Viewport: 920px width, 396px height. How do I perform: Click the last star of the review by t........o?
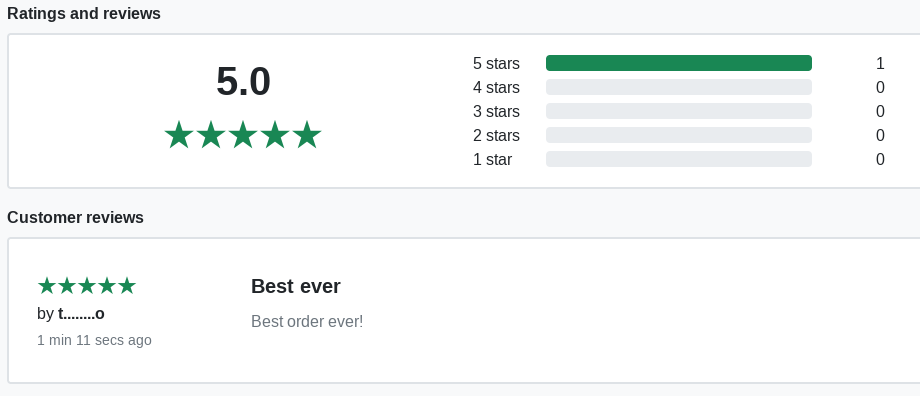(x=127, y=286)
